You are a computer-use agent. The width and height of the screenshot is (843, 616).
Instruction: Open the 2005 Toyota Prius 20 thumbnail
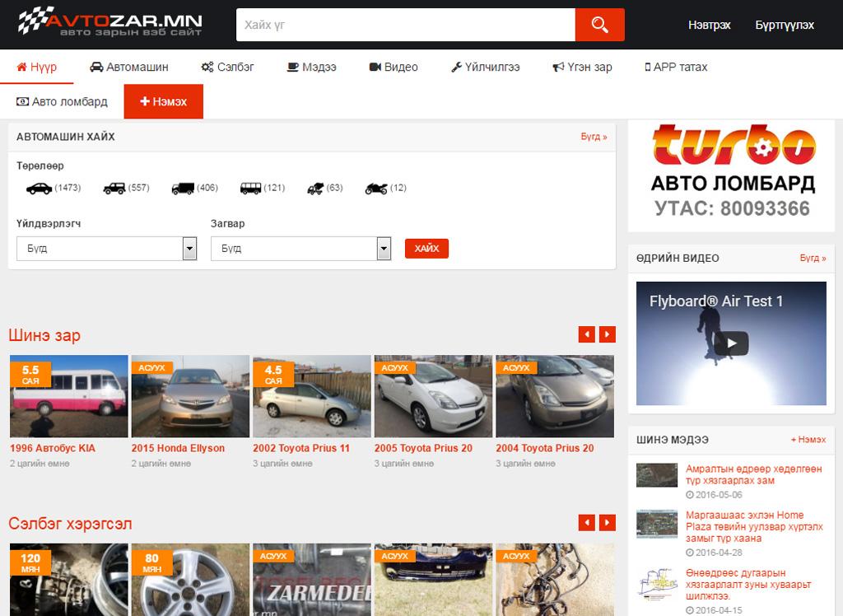point(433,396)
